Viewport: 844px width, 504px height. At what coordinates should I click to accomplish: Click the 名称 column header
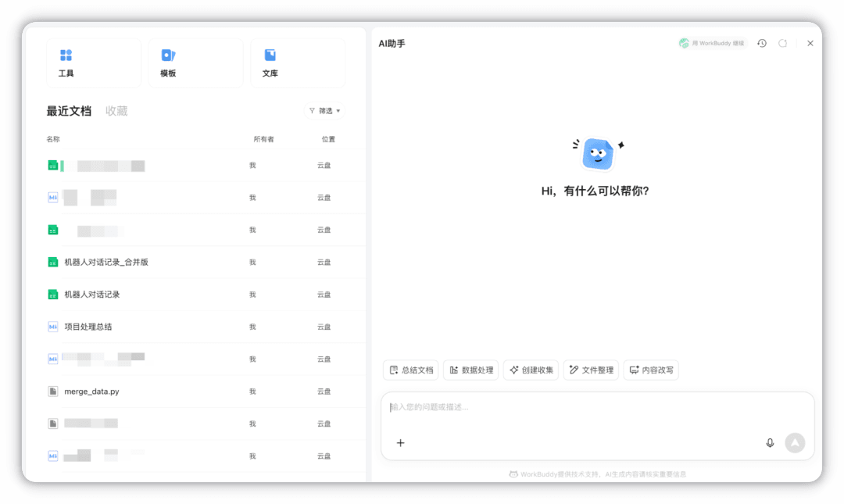(x=53, y=139)
